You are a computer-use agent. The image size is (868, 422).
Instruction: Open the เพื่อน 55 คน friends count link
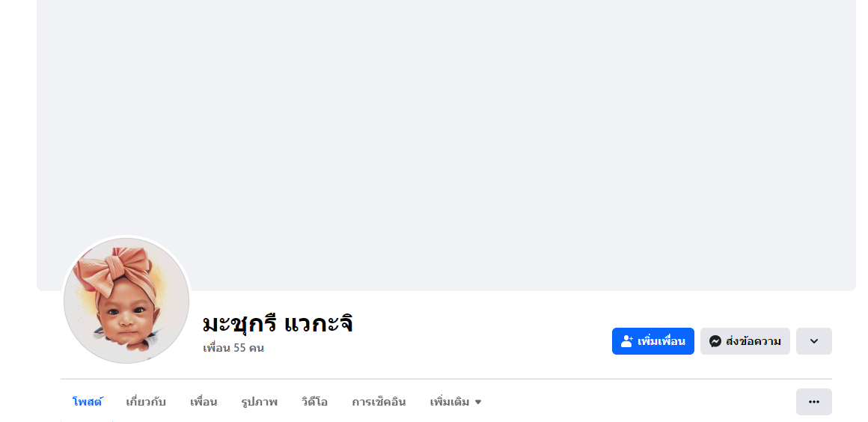coord(233,348)
